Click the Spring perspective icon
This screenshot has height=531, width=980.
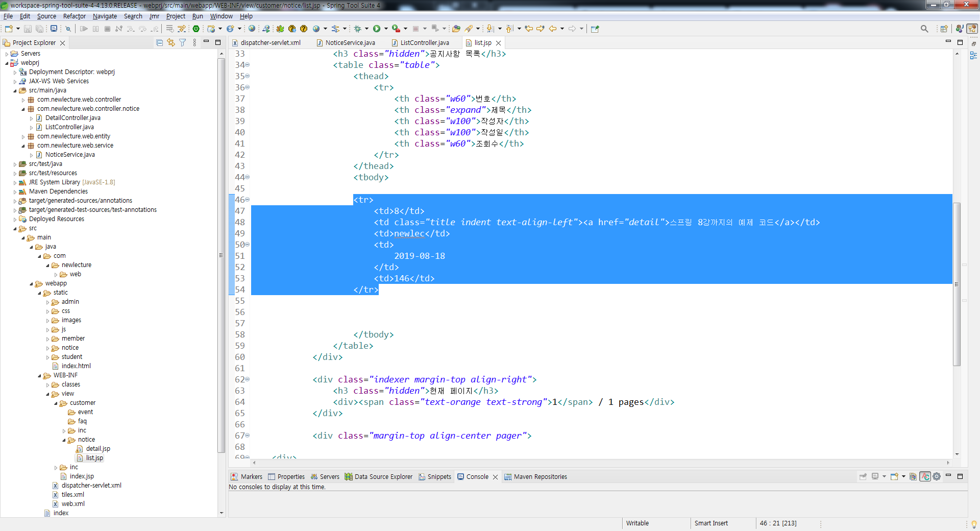[972, 29]
